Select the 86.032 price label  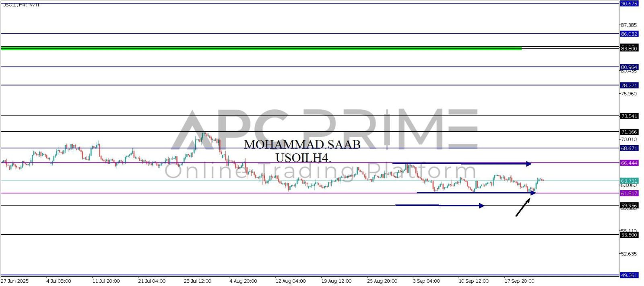(x=629, y=34)
